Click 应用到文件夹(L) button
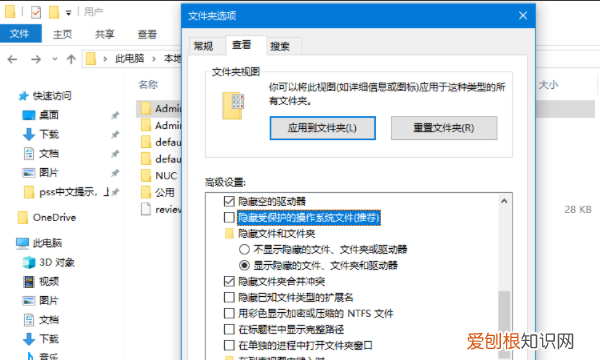Viewport: 600px width, 360px height. coord(323,128)
